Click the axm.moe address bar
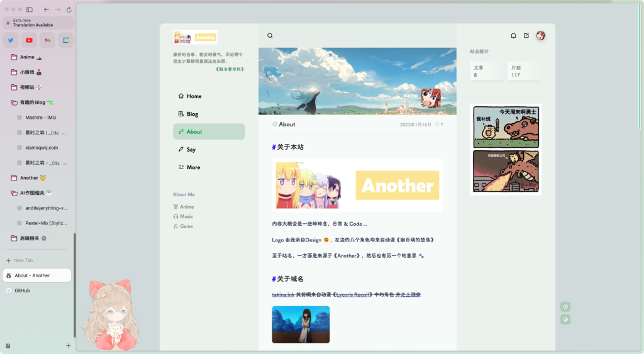Screen dimensions: 644x354 tap(38, 23)
